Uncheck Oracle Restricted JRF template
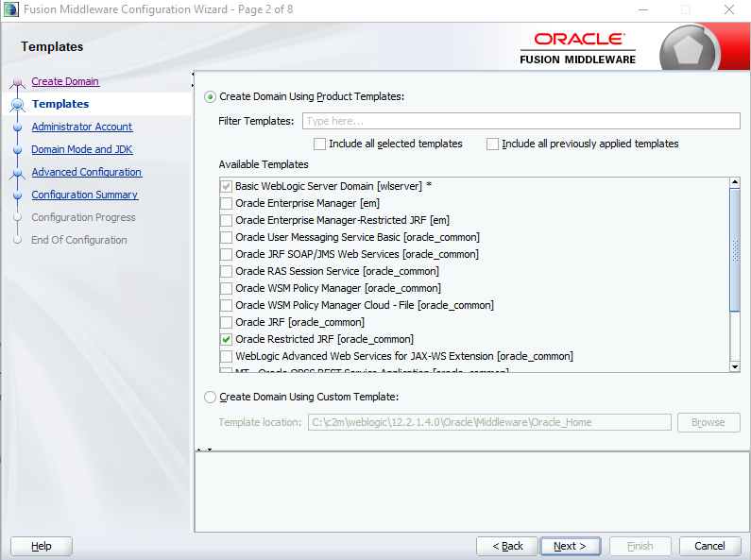Viewport: 751px width, 560px height. [226, 339]
